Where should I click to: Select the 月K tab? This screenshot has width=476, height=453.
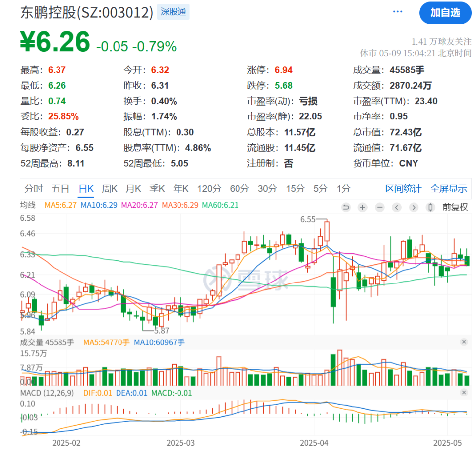tap(133, 189)
